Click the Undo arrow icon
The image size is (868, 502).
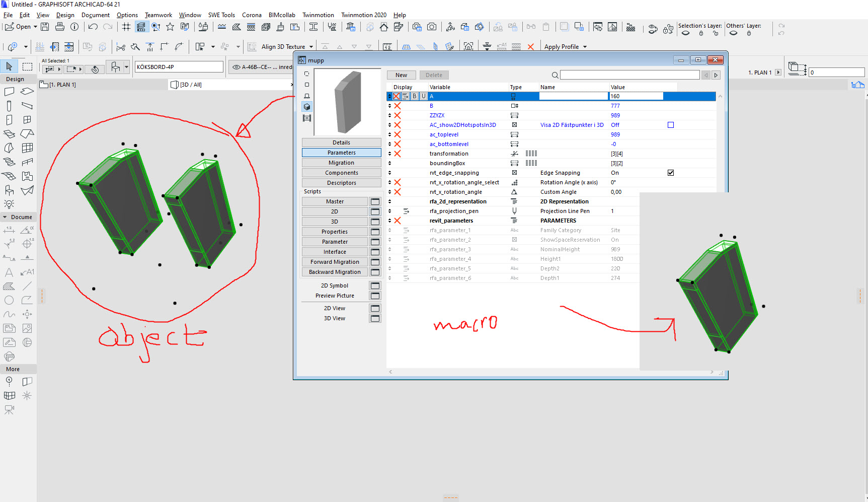93,27
